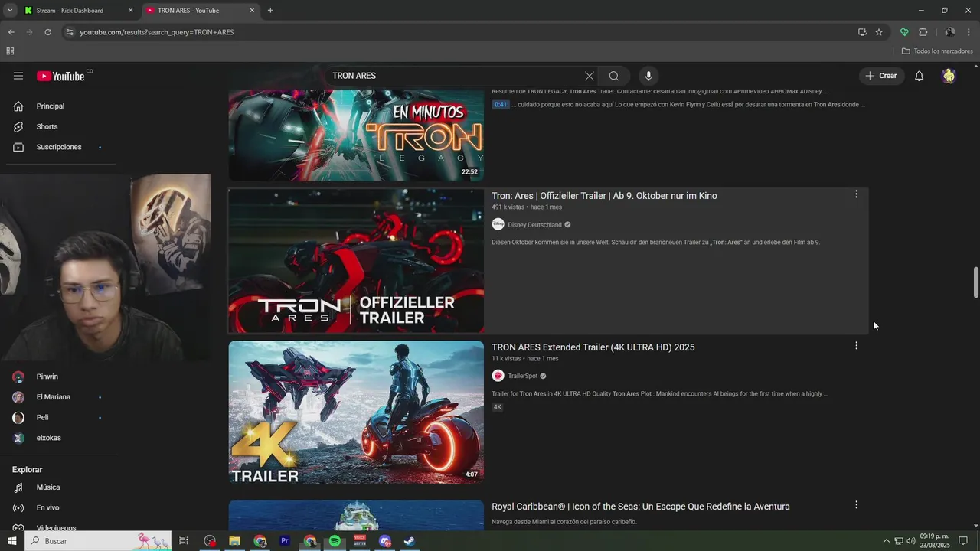The height and width of the screenshot is (551, 980).
Task: Open the EN MINUTOS Tron Legacy thumbnail
Action: 356,135
